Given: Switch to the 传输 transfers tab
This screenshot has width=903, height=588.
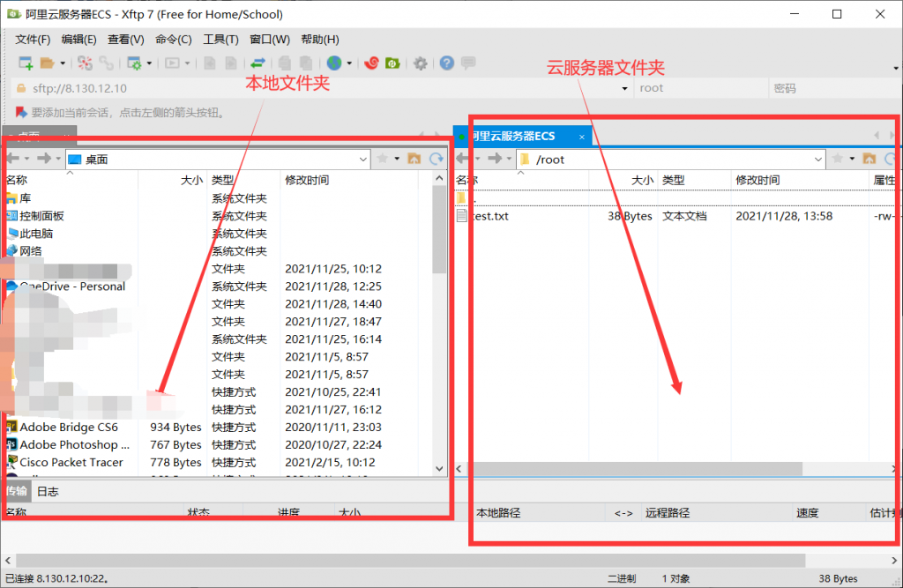Looking at the screenshot, I should (16, 491).
